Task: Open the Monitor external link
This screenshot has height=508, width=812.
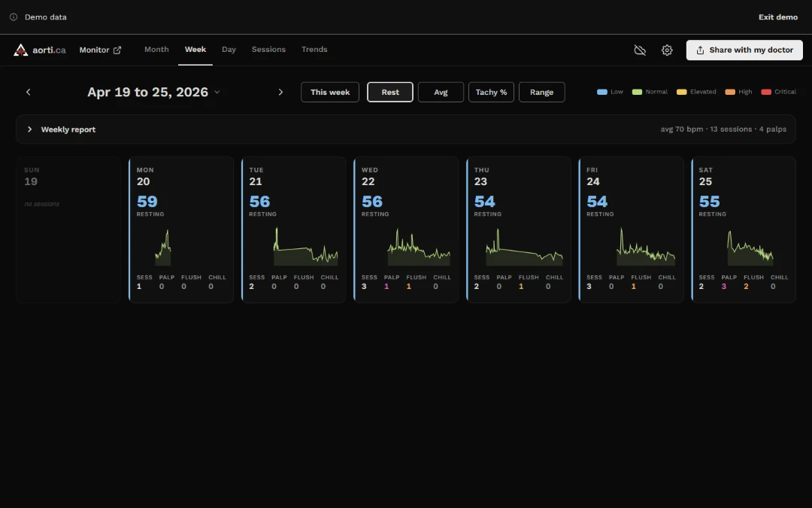Action: [x=100, y=50]
